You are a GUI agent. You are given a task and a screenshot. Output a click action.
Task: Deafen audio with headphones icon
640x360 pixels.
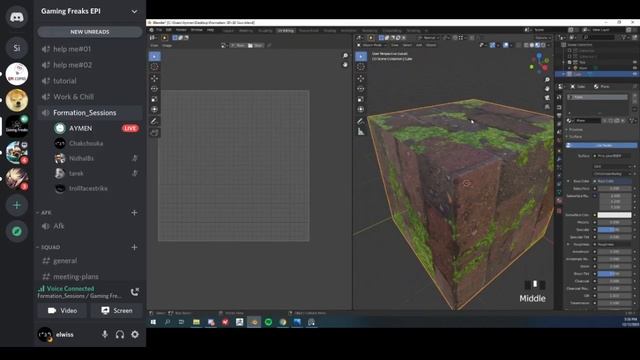(x=120, y=334)
